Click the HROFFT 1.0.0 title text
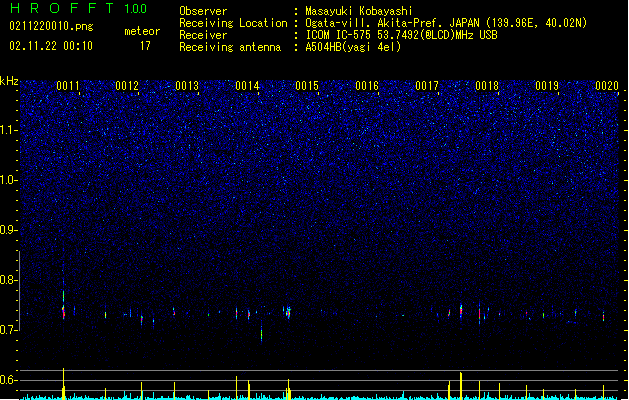Image resolution: width=629 pixels, height=400 pixels. point(79,8)
